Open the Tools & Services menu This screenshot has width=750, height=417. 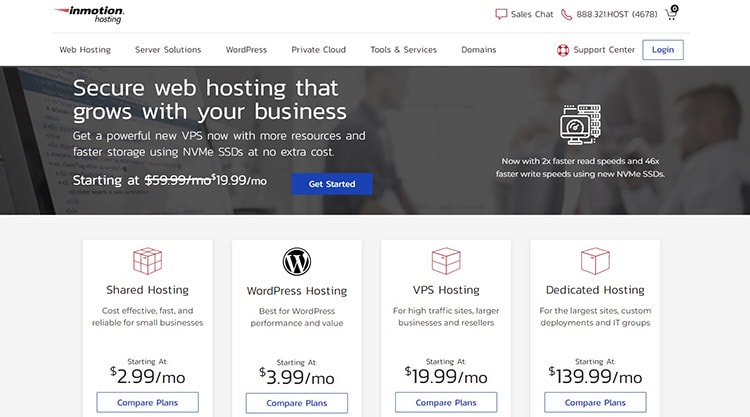point(403,50)
